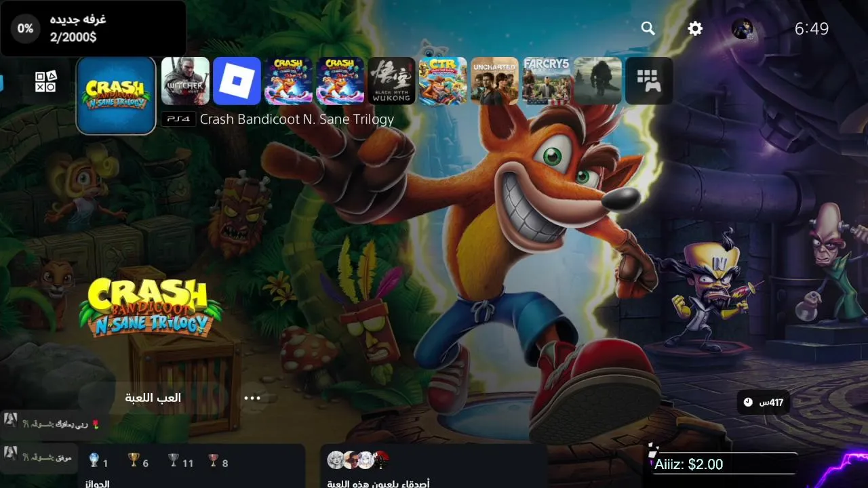Select the Far Cry 5 tile
The height and width of the screenshot is (488, 868).
click(x=546, y=81)
